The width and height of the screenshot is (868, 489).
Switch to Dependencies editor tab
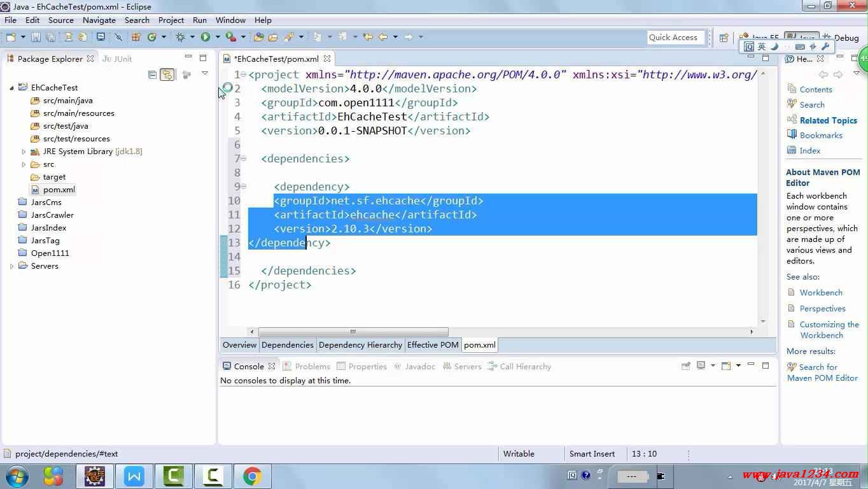coord(288,344)
